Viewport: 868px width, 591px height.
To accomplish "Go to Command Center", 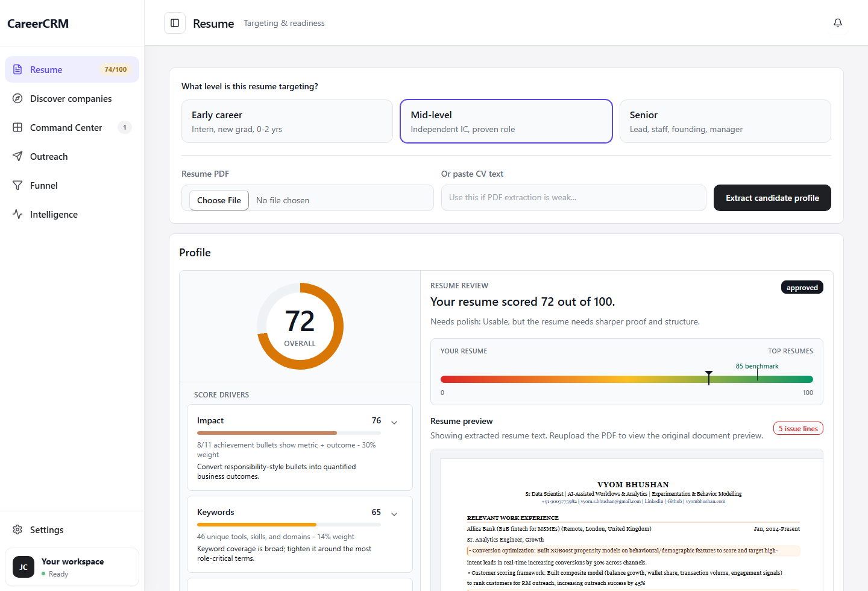I will [72, 127].
